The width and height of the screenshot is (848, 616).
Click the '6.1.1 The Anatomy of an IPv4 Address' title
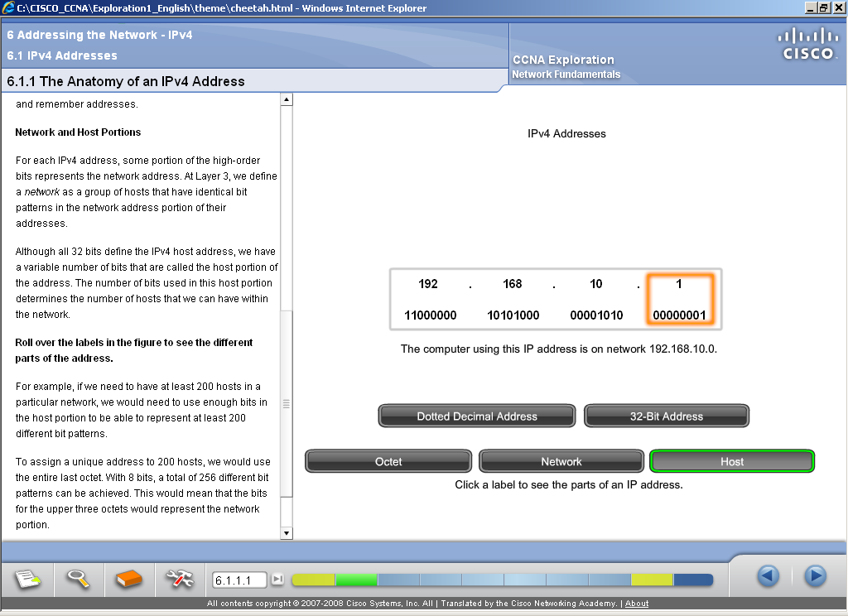click(126, 81)
